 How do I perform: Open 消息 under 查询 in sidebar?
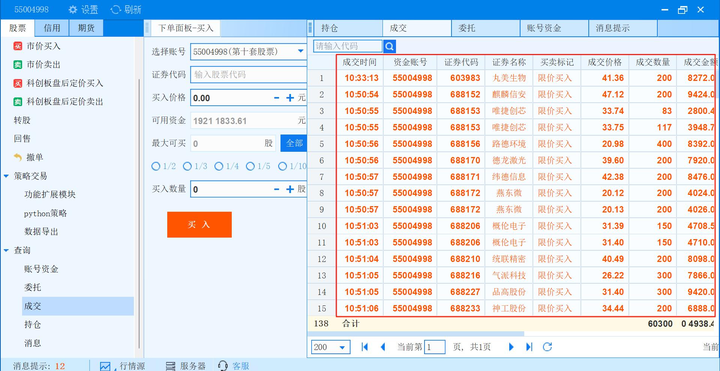click(x=33, y=343)
